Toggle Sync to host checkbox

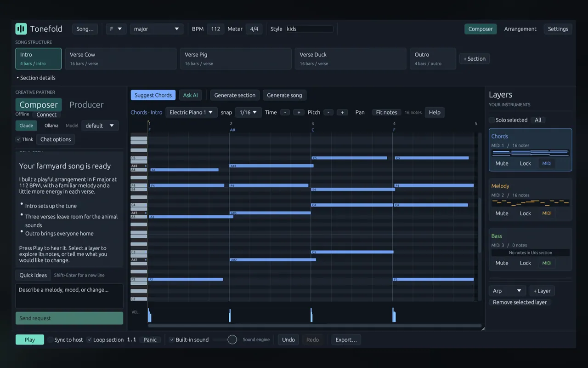coord(51,340)
